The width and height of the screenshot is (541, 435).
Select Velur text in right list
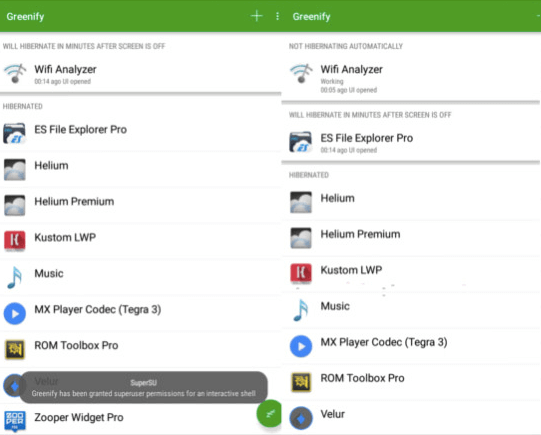pos(333,414)
